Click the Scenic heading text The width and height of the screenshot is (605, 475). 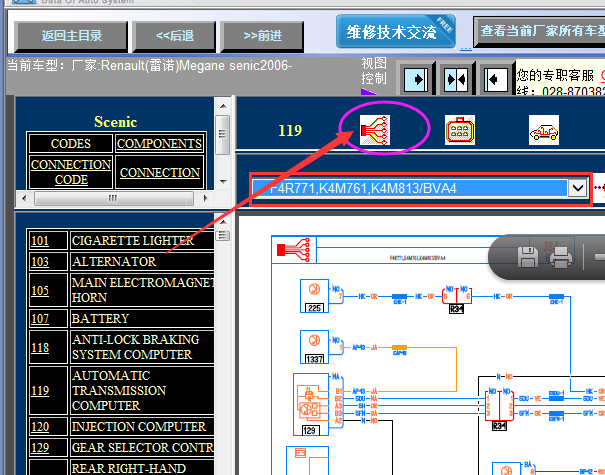(x=115, y=122)
